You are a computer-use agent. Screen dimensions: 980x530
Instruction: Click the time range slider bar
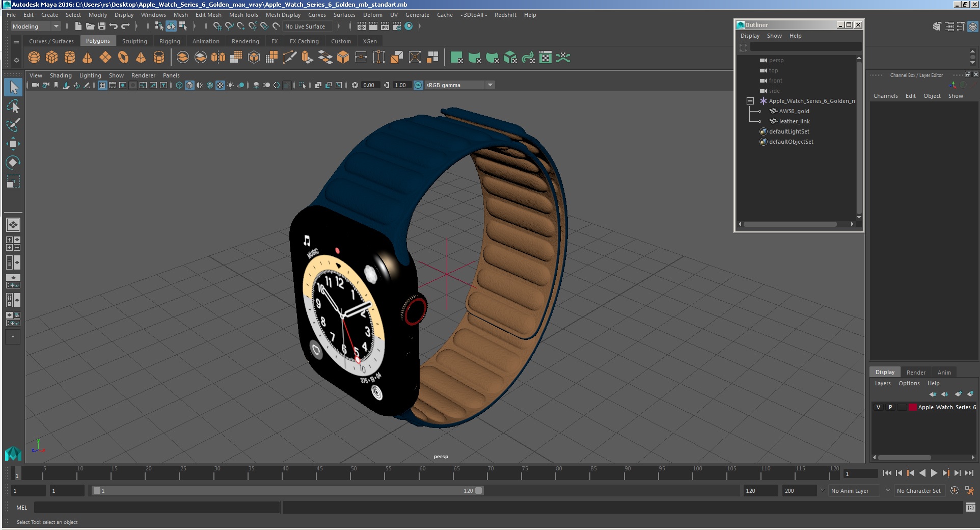coord(287,491)
